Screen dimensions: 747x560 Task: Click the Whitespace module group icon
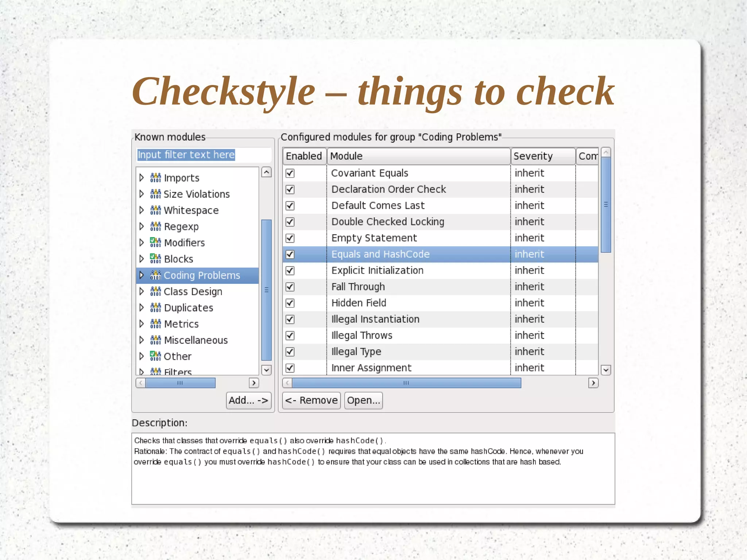[x=155, y=210]
